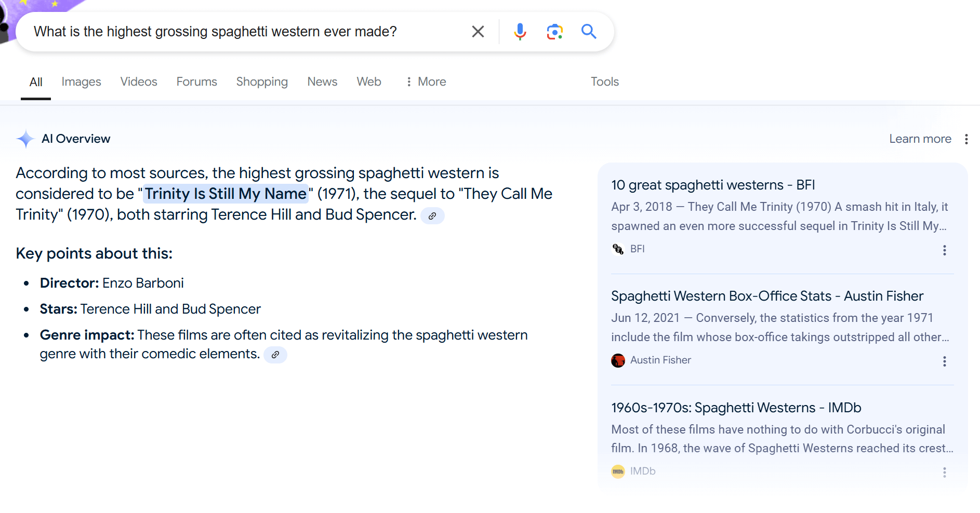Image resolution: width=980 pixels, height=513 pixels.
Task: Open the Tools options
Action: tap(604, 82)
